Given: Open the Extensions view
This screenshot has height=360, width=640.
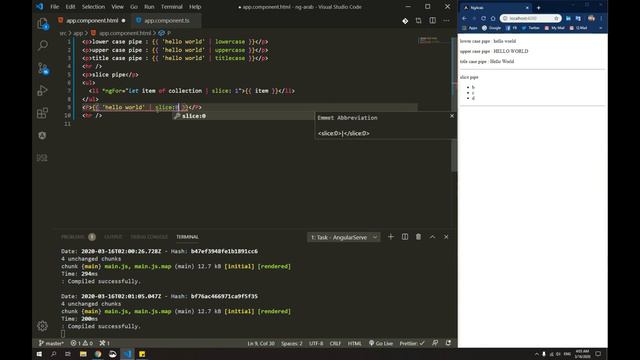Looking at the screenshot, I should 42,113.
